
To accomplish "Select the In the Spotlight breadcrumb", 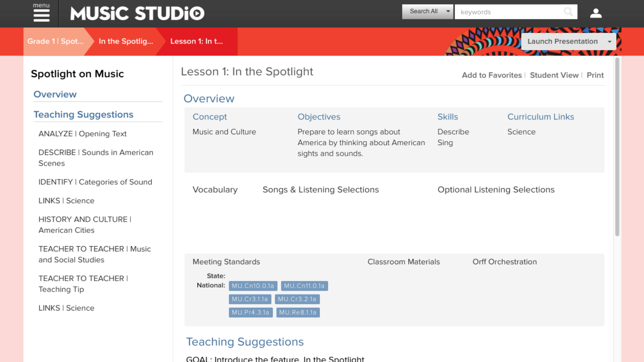I will [x=126, y=41].
